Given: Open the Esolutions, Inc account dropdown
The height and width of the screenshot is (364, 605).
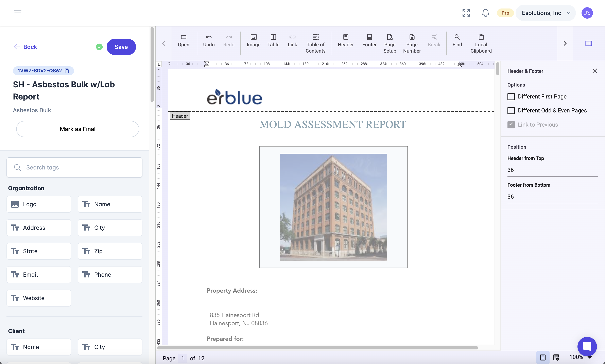Looking at the screenshot, I should 546,13.
